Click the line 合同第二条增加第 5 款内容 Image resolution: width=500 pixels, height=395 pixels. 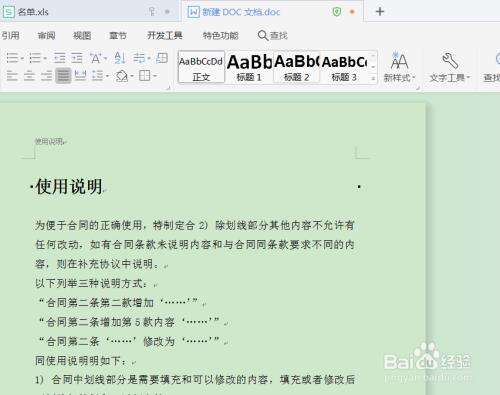coord(129,322)
